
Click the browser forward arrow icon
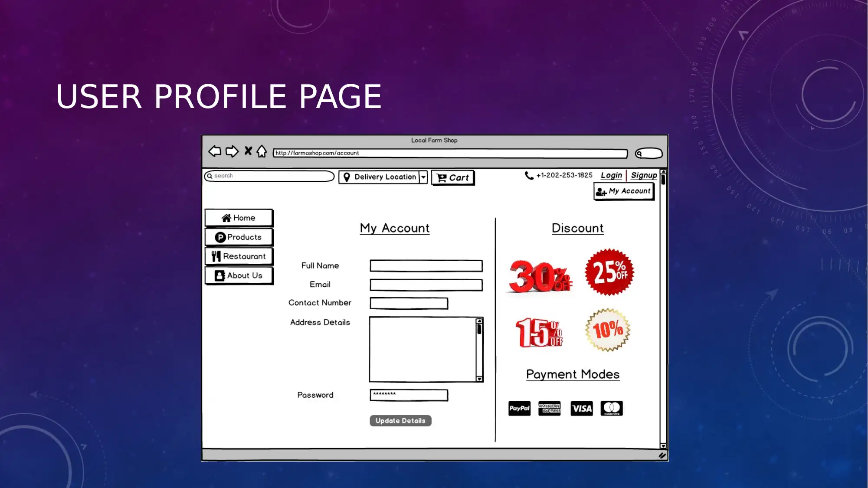click(232, 151)
